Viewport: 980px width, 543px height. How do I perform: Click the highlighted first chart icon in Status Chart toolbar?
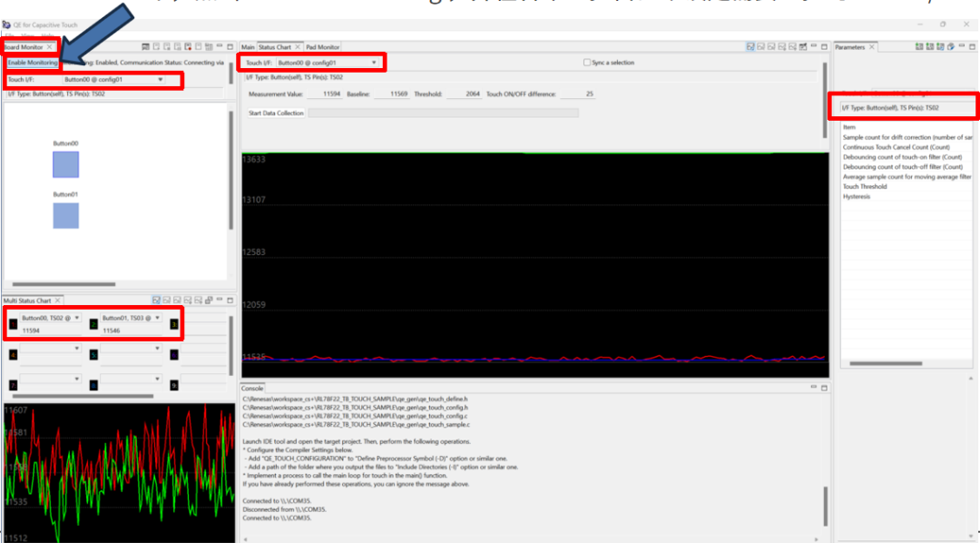point(750,46)
